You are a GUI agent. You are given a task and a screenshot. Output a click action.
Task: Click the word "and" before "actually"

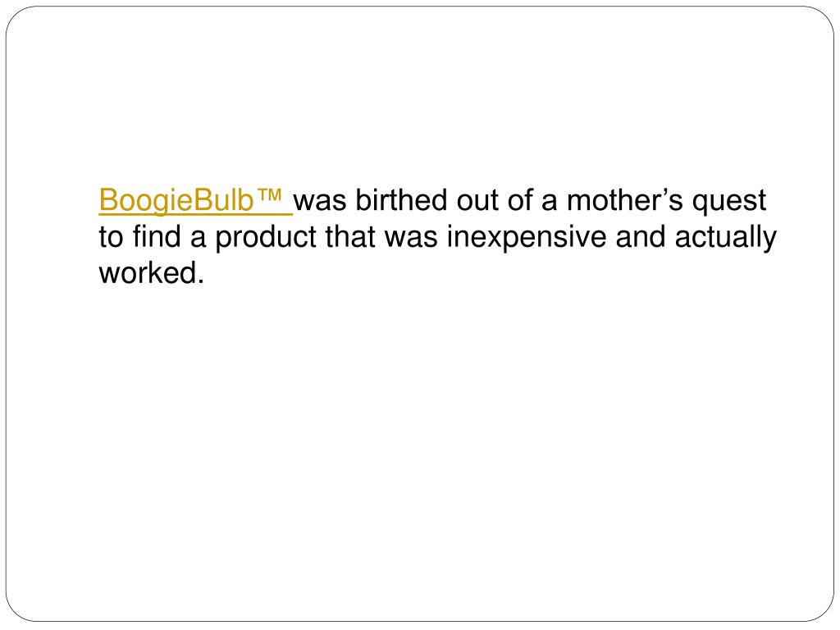640,236
